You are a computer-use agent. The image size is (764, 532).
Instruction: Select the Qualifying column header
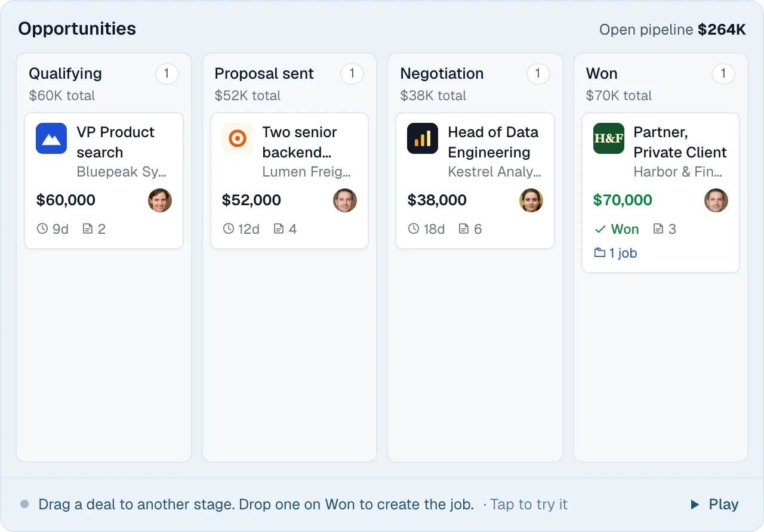click(x=66, y=73)
